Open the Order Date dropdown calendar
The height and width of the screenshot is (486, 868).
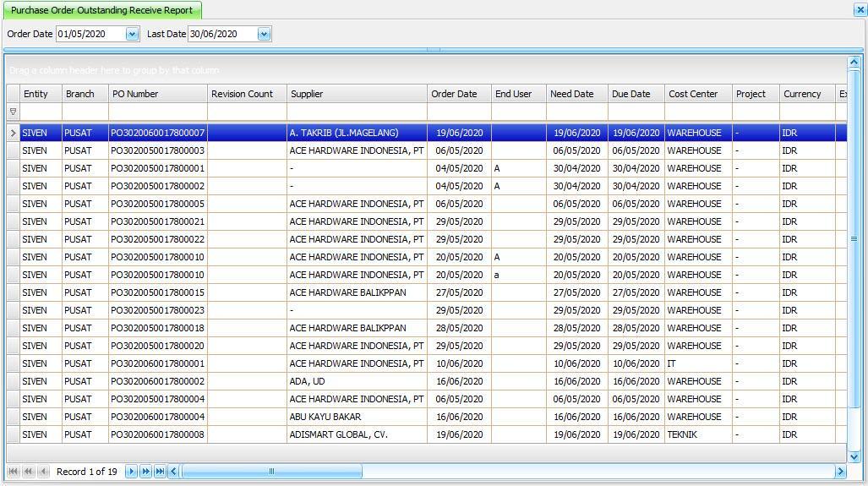(x=132, y=34)
